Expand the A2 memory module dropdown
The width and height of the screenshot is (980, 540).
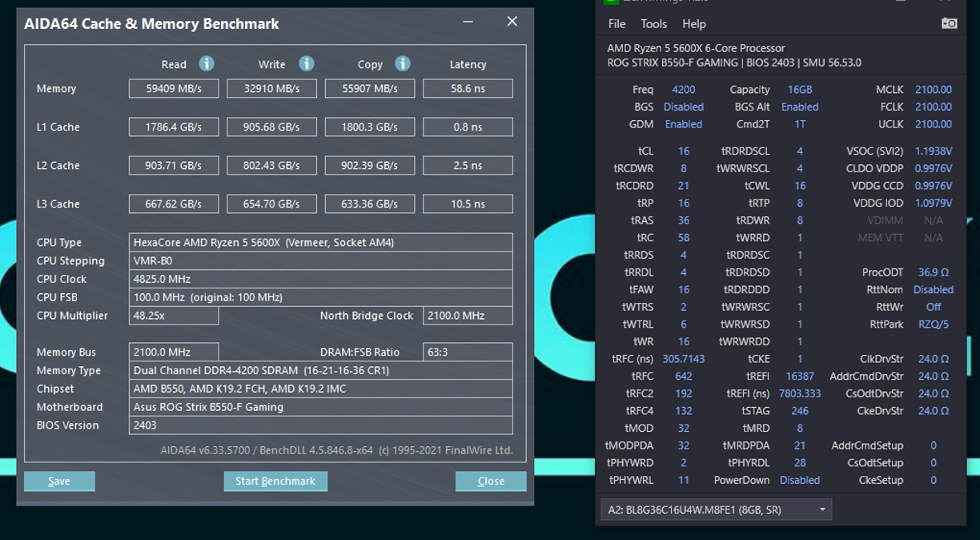click(821, 510)
